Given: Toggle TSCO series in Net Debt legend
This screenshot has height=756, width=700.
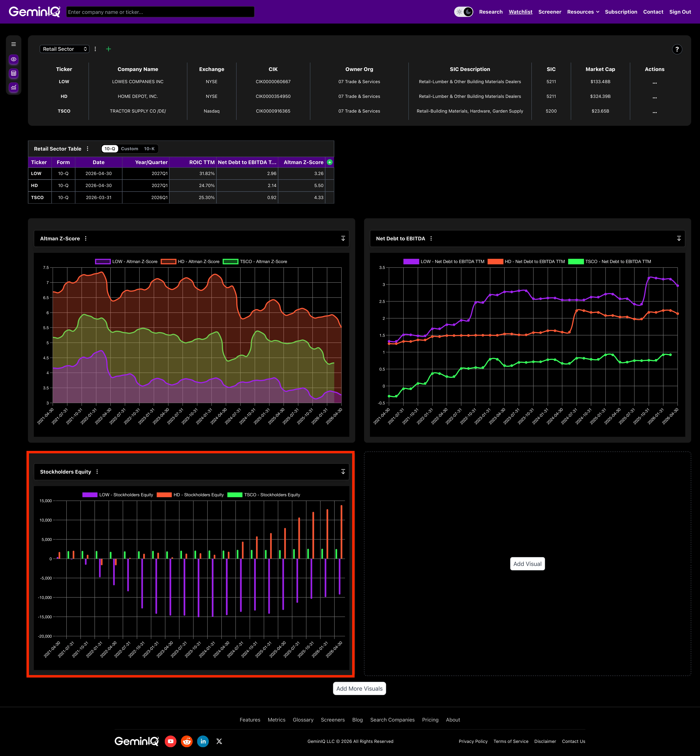Looking at the screenshot, I should 610,262.
